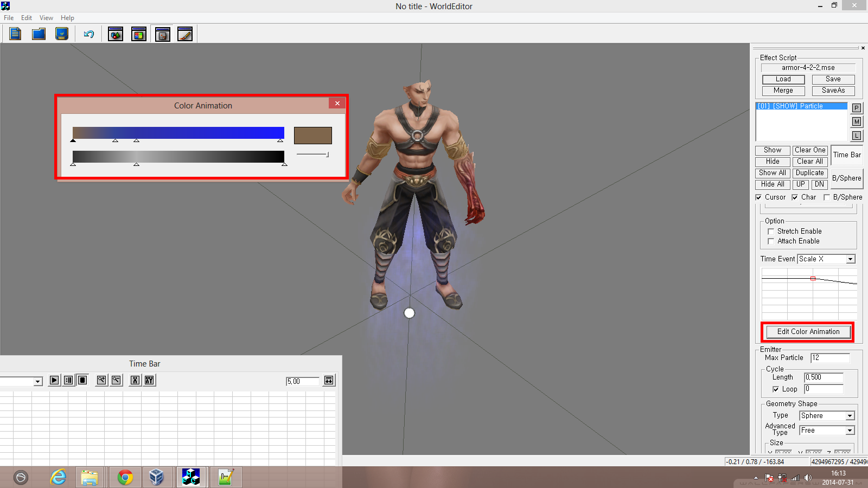The image size is (868, 488).
Task: Click the Cycle Length input field
Action: pos(824,377)
